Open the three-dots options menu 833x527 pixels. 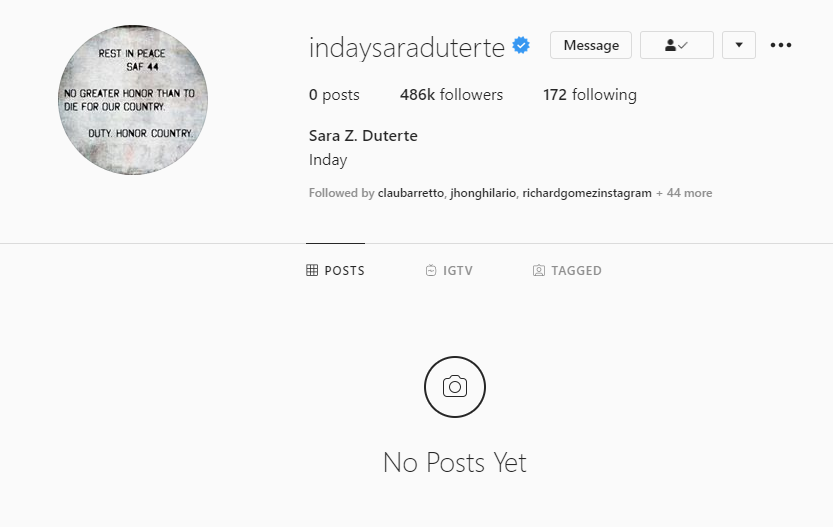780,45
